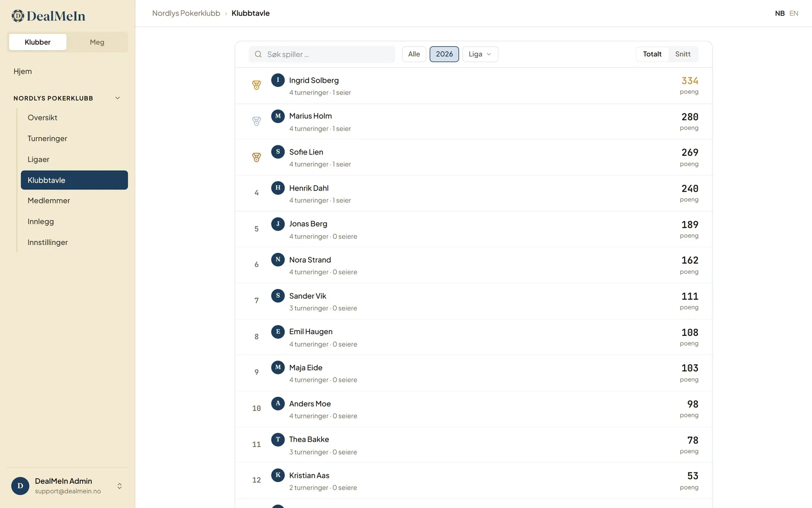Click Jonas Berg's 189 points
The image size is (812, 508).
[690, 225]
